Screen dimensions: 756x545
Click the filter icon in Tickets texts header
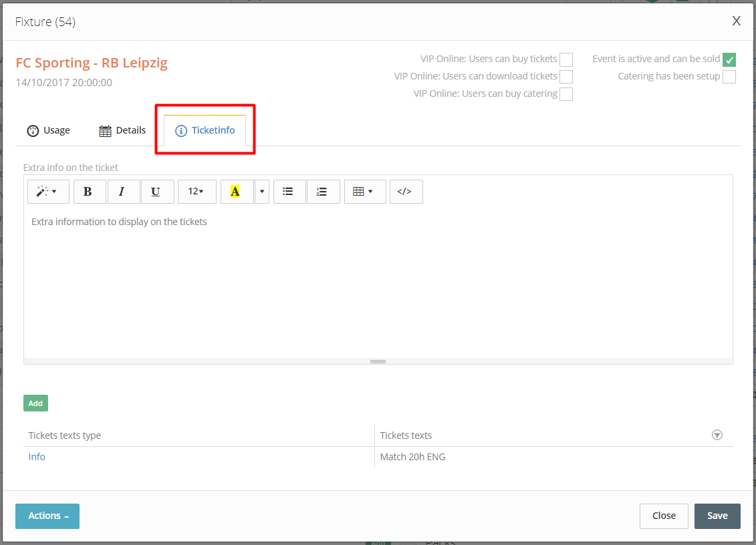717,435
